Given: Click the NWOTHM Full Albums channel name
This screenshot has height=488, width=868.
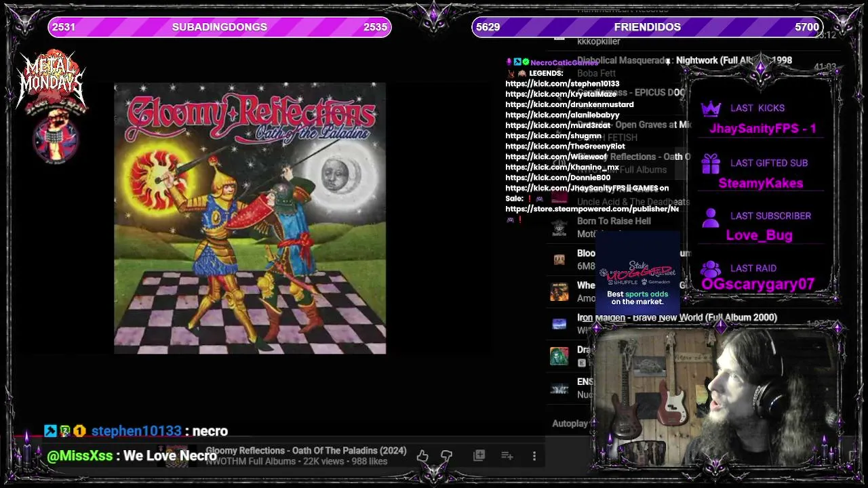Looking at the screenshot, I should tap(251, 462).
